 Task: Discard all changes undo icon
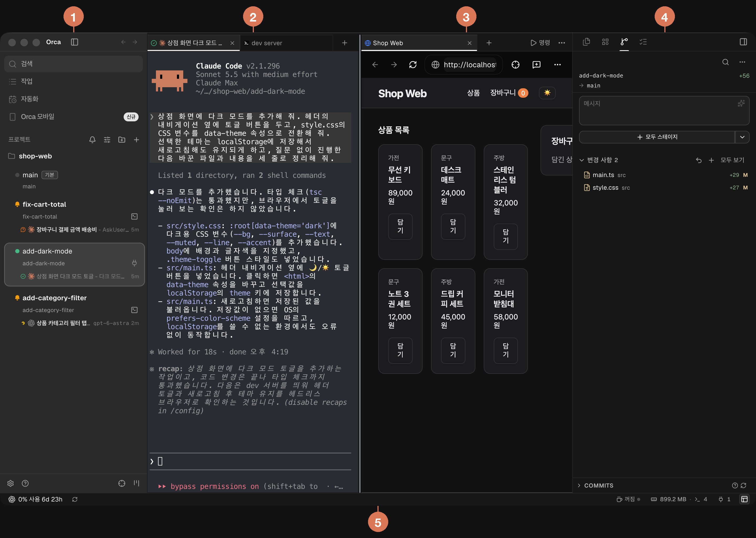point(699,160)
